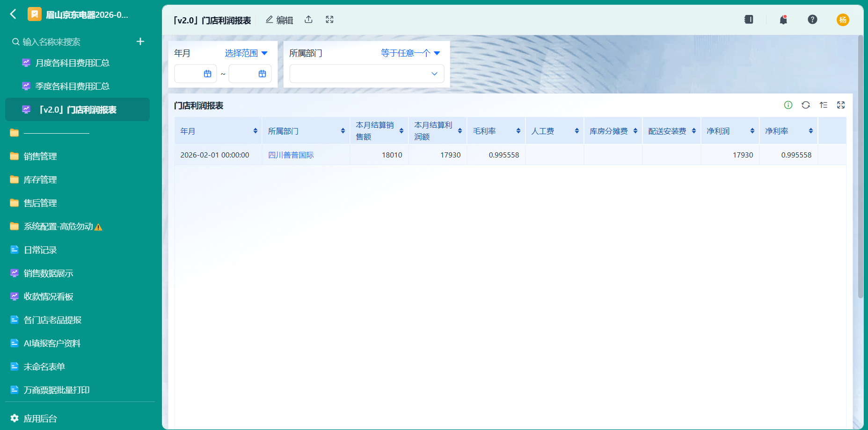Expand the table with fullscreen icon
This screenshot has height=430, width=868.
(841, 105)
